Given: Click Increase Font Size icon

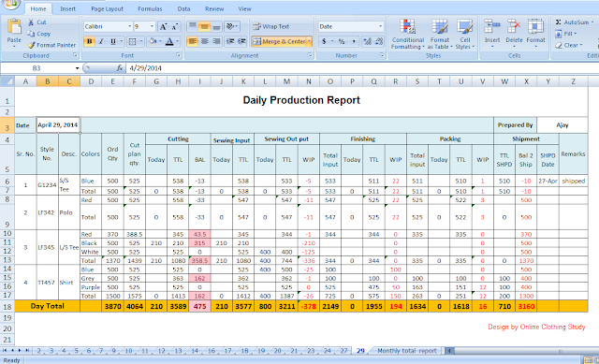Looking at the screenshot, I should 163,27.
